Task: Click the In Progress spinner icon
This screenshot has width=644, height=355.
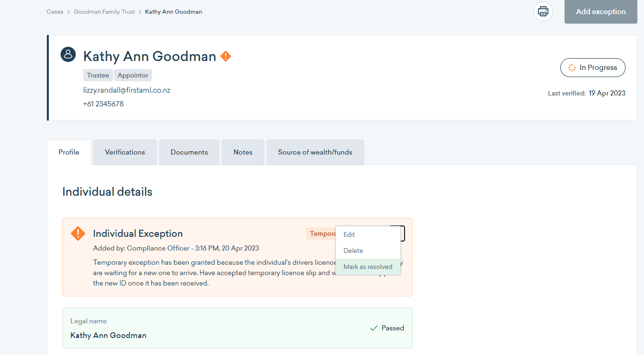Action: 572,68
